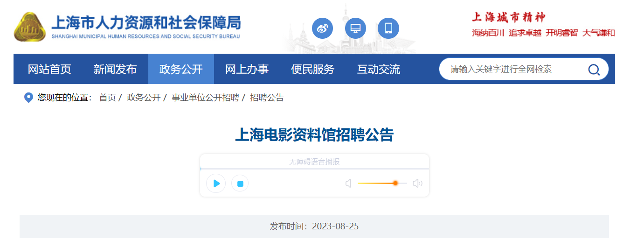Click the desktop computer version icon

(x=355, y=28)
